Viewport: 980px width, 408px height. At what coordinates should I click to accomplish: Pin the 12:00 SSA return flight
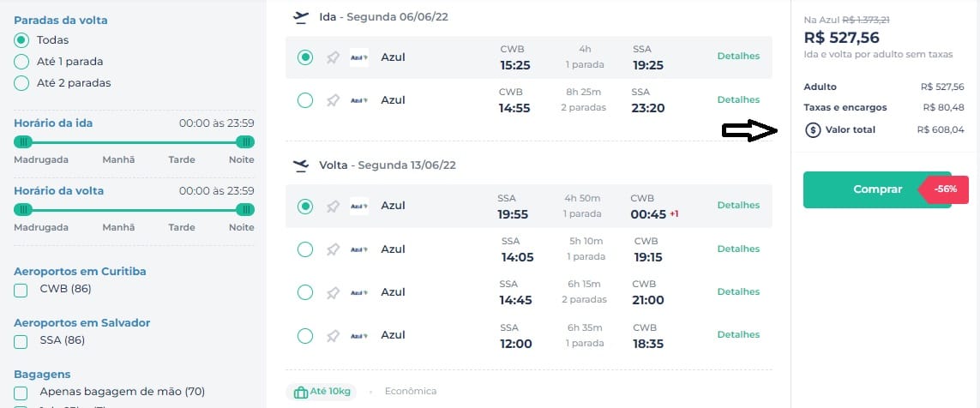click(333, 335)
